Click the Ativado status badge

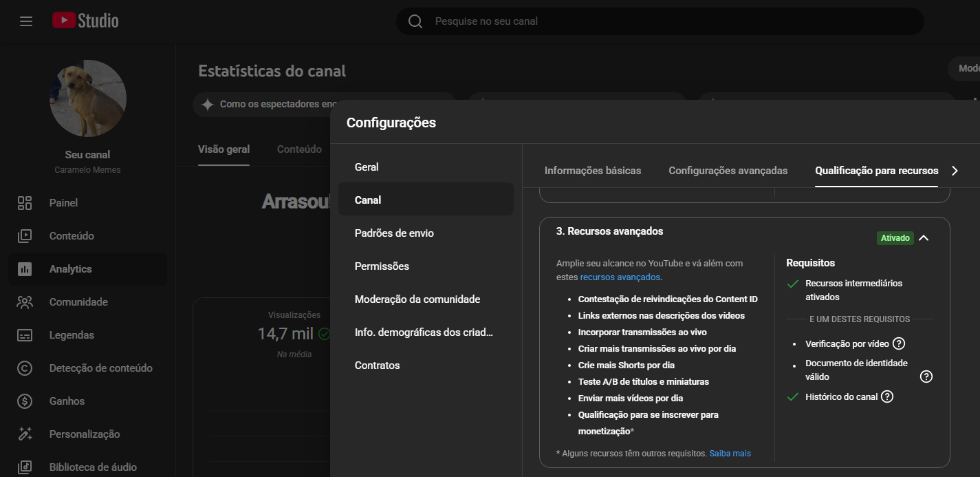click(x=895, y=238)
